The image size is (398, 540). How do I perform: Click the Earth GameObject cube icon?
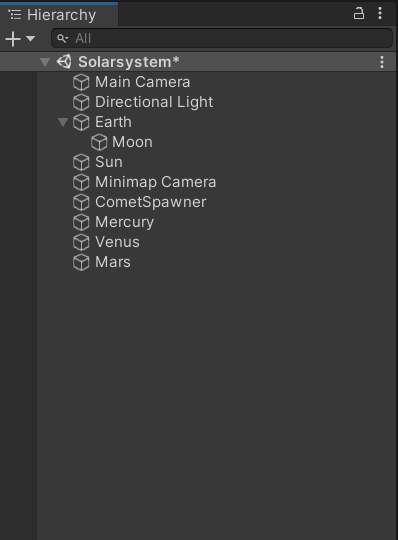[81, 122]
